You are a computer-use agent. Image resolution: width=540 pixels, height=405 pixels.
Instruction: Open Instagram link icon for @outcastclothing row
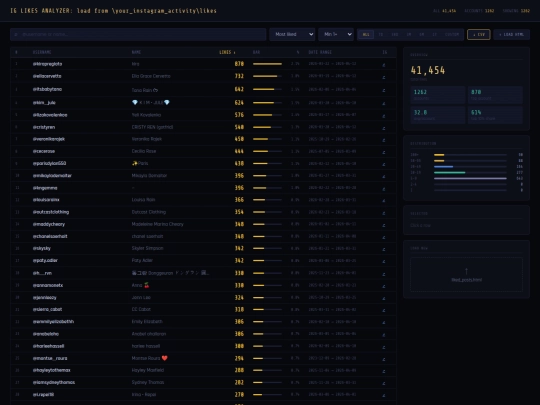[384, 213]
